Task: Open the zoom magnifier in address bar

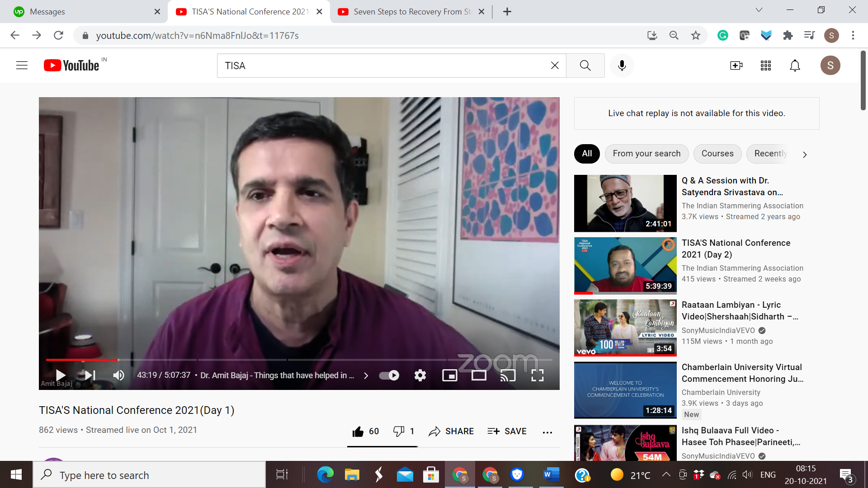Action: (x=674, y=35)
